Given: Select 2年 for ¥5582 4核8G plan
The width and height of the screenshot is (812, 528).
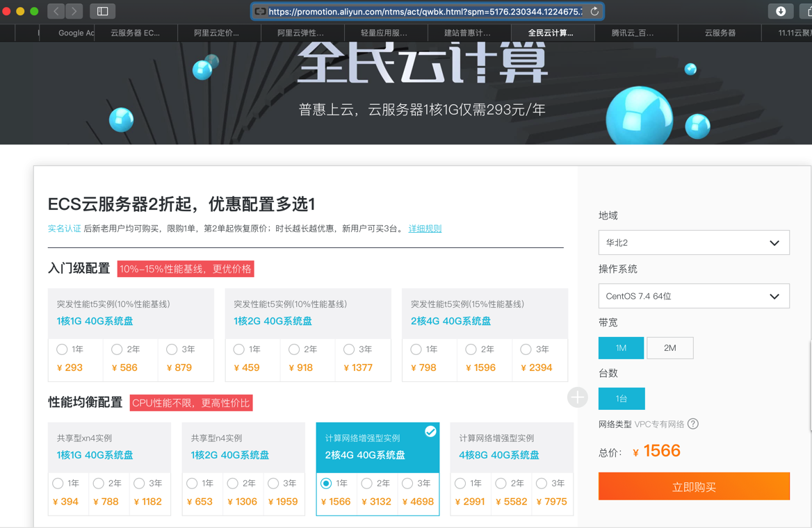Looking at the screenshot, I should pos(501,483).
